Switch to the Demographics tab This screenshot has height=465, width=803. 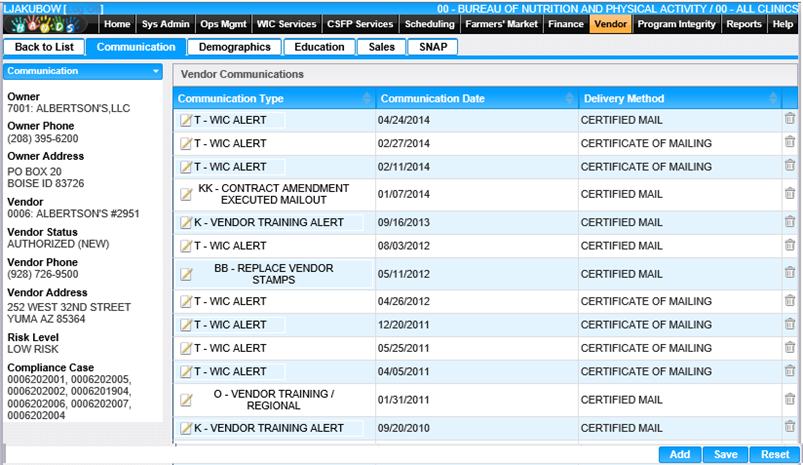click(235, 47)
